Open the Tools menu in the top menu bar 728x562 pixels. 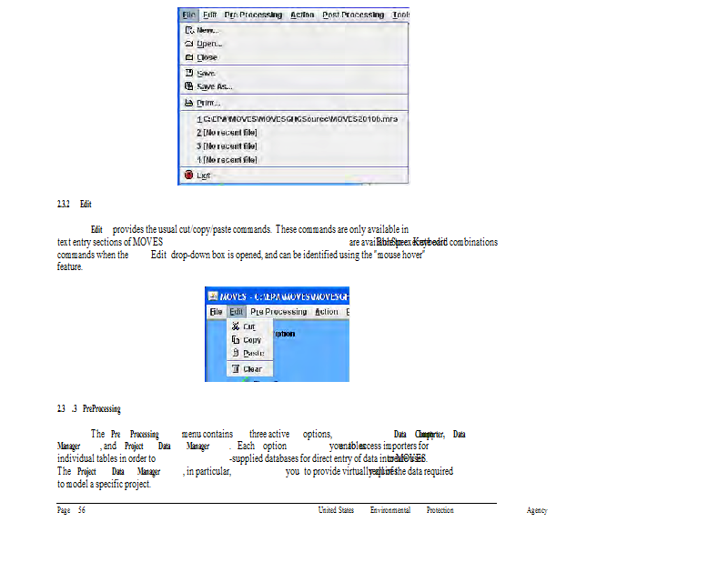click(x=399, y=15)
